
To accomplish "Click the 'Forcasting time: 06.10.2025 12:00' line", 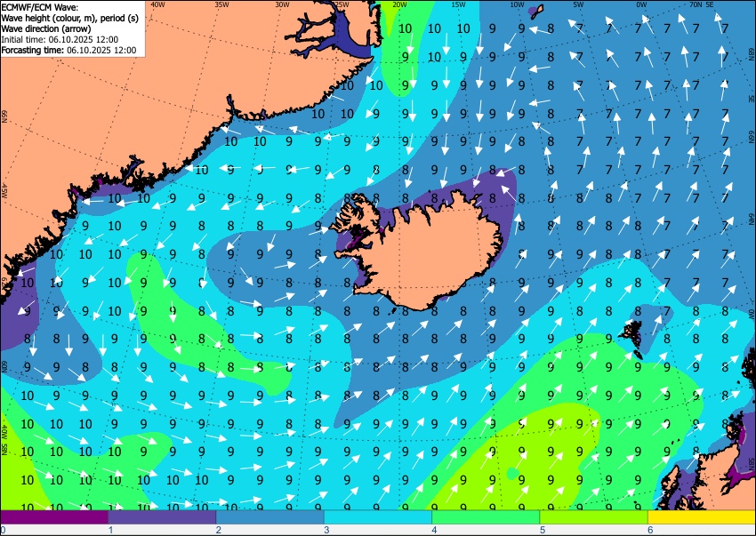I will point(69,50).
